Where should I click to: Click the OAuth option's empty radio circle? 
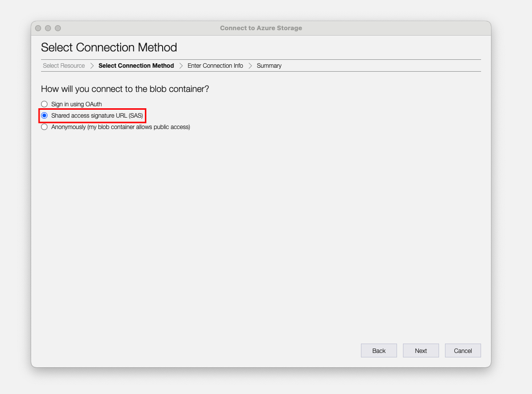pos(44,104)
